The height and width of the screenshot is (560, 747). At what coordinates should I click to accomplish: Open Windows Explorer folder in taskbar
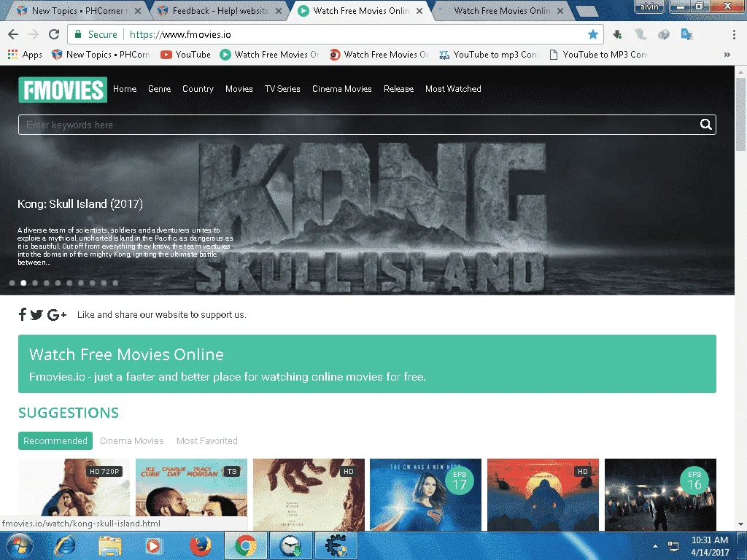click(109, 545)
